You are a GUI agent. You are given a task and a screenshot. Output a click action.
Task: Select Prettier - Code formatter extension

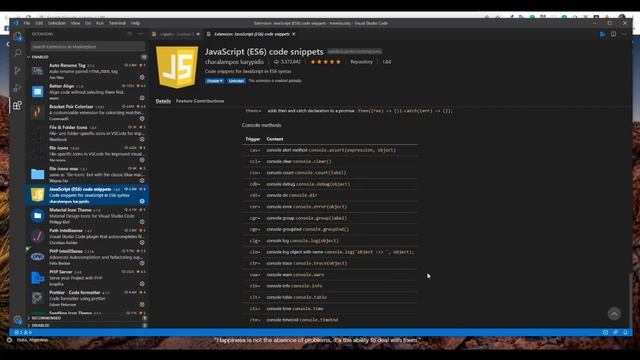(87, 298)
